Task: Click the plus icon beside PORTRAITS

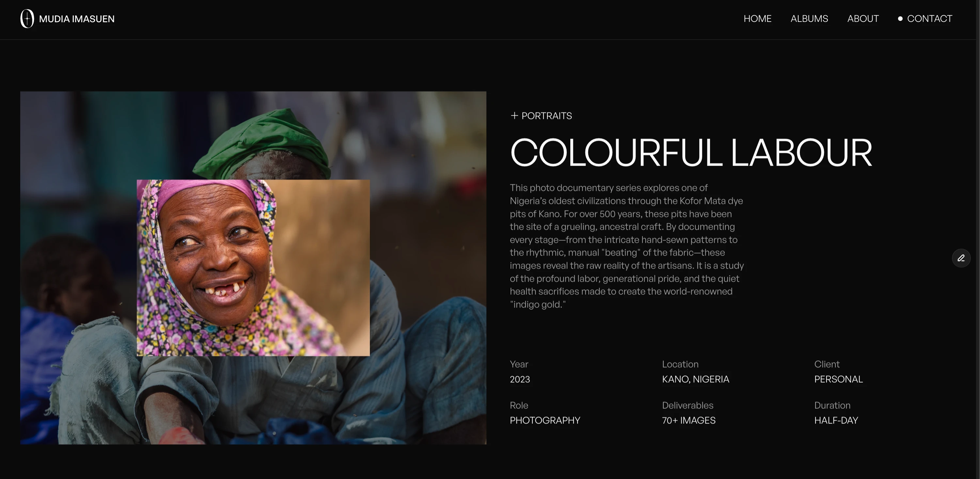Action: click(514, 115)
